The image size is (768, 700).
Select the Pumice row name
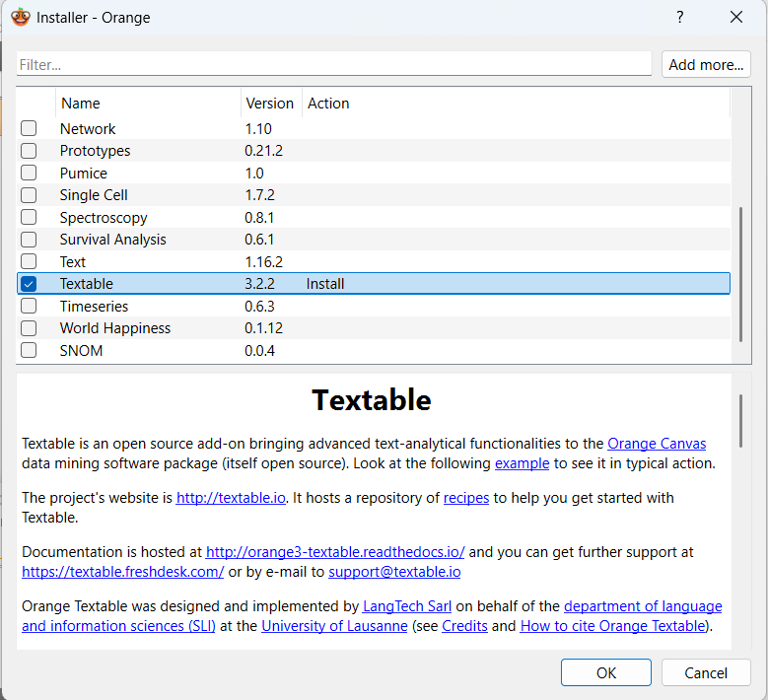[x=83, y=173]
